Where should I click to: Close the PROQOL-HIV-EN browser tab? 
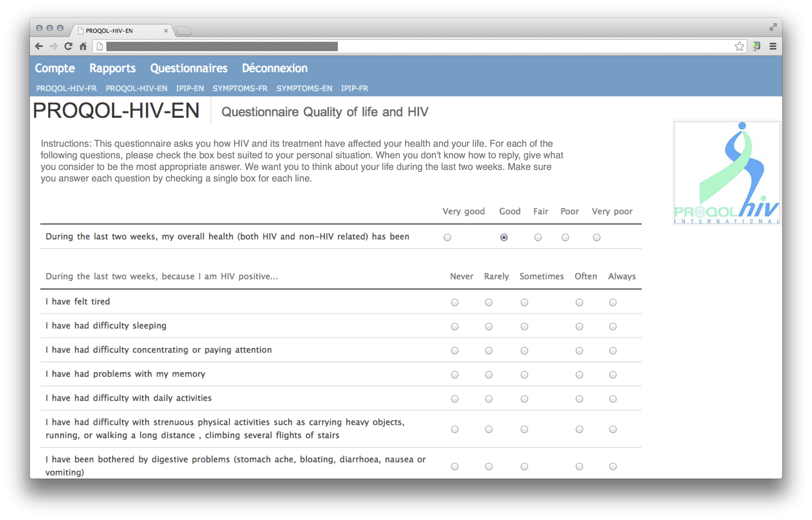tap(166, 31)
